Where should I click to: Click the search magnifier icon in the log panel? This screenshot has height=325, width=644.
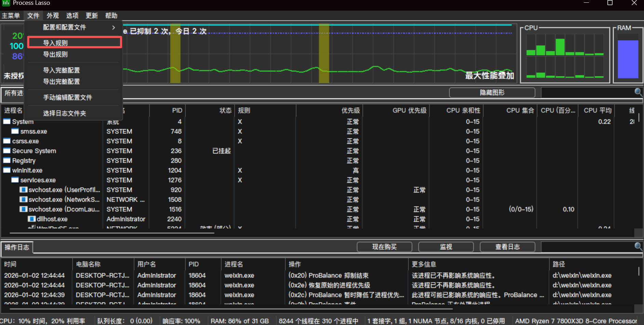pos(638,246)
